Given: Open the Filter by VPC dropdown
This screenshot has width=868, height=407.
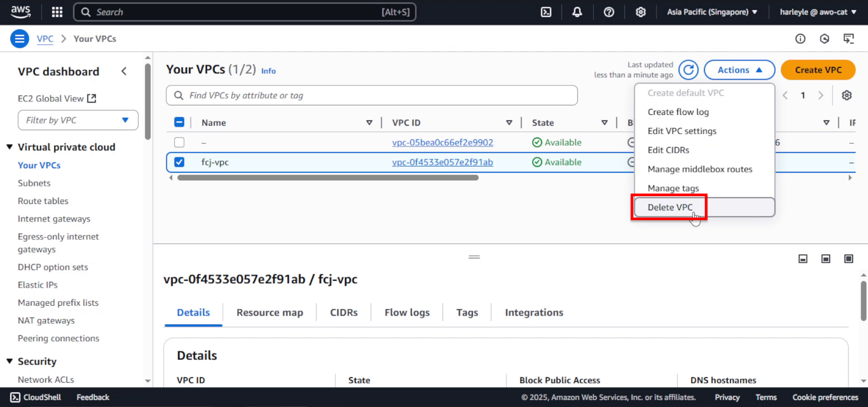Looking at the screenshot, I should click(78, 120).
